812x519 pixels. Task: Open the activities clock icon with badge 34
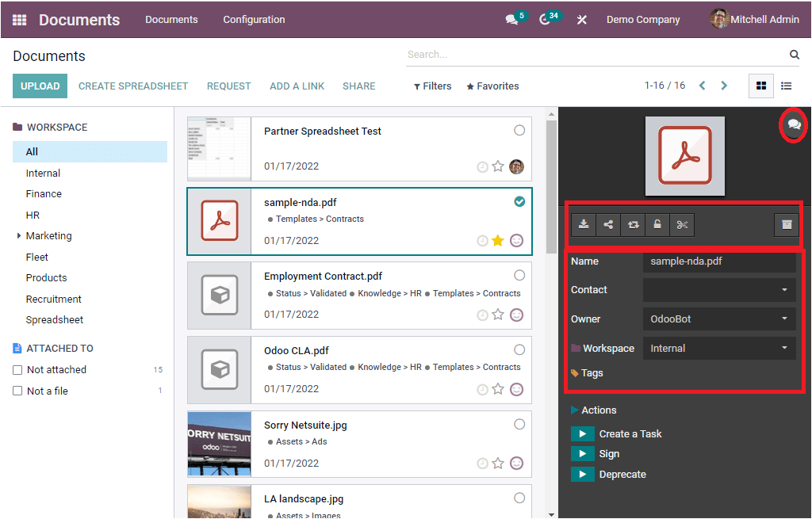pyautogui.click(x=546, y=19)
